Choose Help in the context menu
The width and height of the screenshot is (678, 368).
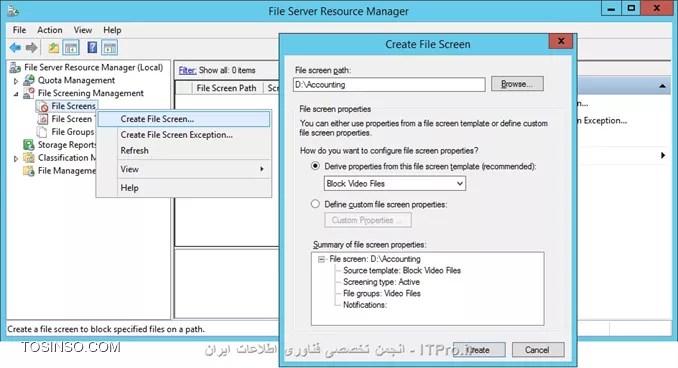tap(184, 188)
